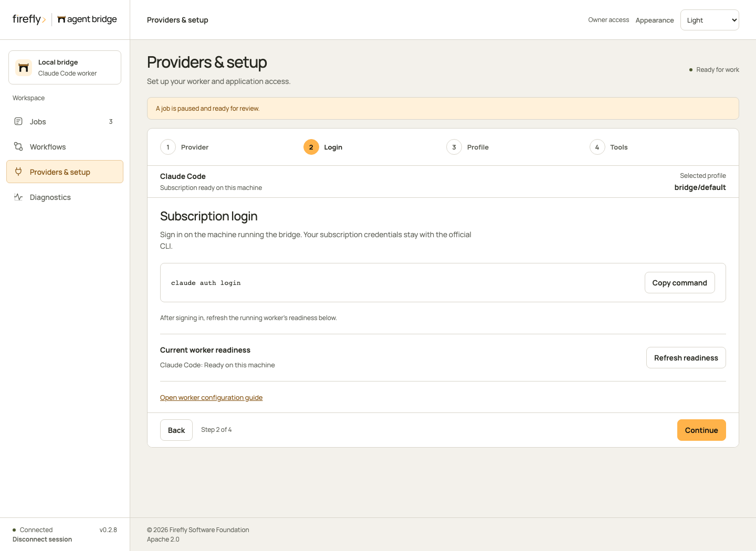756x551 pixels.
Task: Open Workflows page
Action: click(x=65, y=147)
